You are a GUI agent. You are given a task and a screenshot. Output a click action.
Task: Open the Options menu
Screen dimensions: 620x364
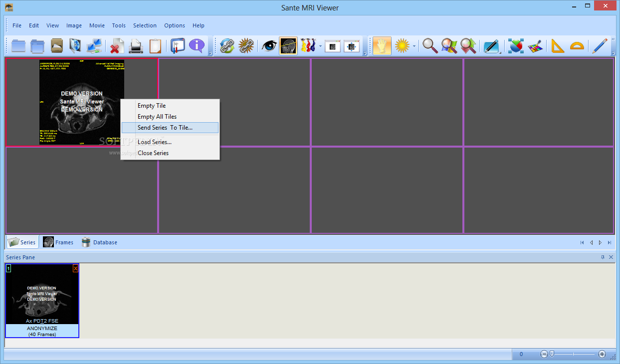(175, 25)
